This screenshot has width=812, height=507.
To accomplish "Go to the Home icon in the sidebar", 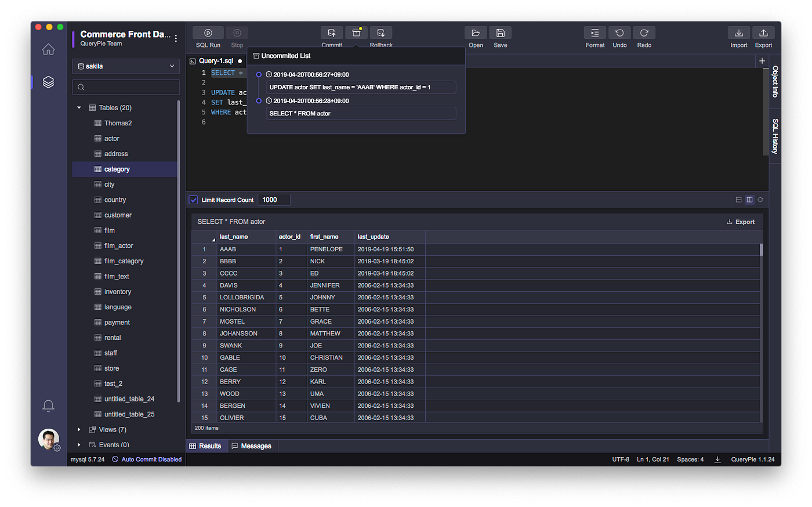I will click(48, 49).
